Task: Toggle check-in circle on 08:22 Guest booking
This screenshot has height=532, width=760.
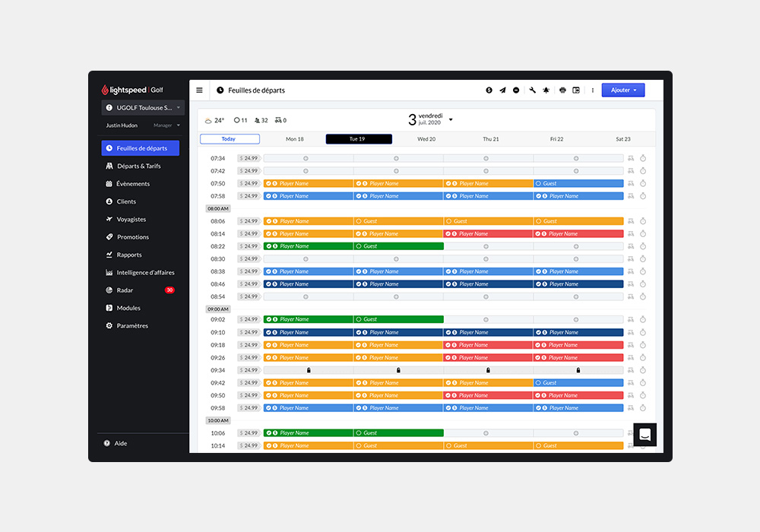Action: pyautogui.click(x=359, y=246)
